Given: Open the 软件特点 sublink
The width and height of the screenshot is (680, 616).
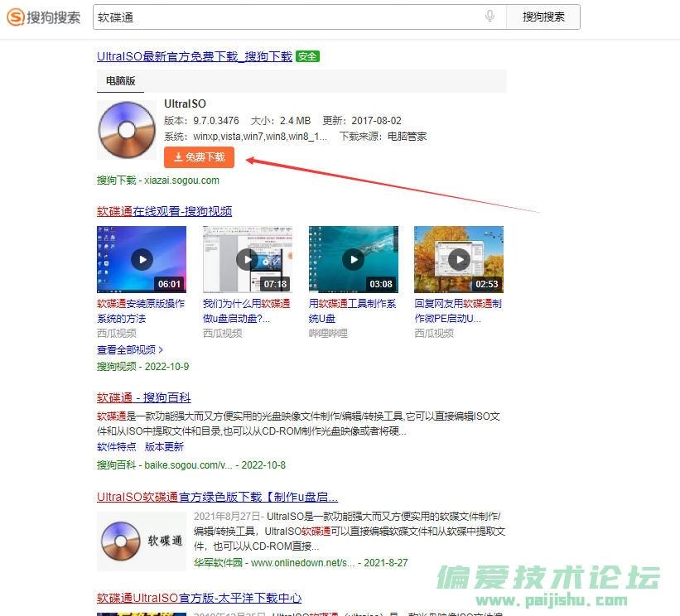Looking at the screenshot, I should (117, 446).
